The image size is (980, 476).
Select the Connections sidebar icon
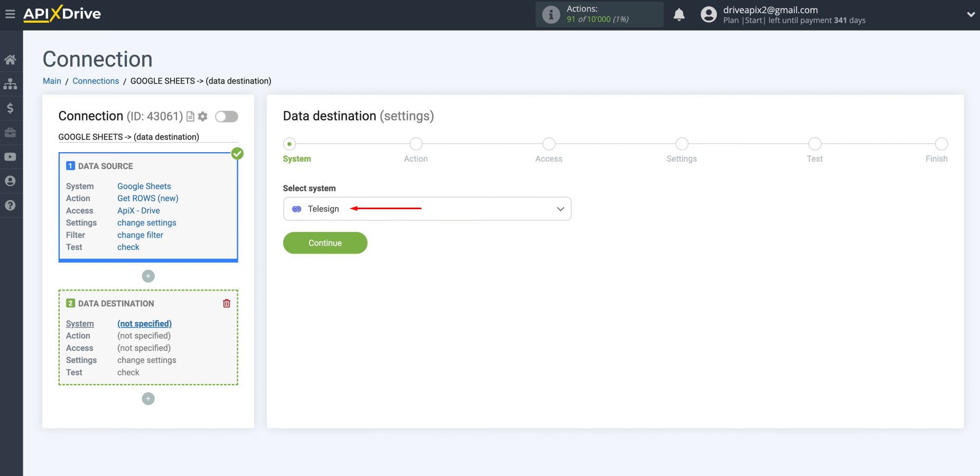pos(11,83)
